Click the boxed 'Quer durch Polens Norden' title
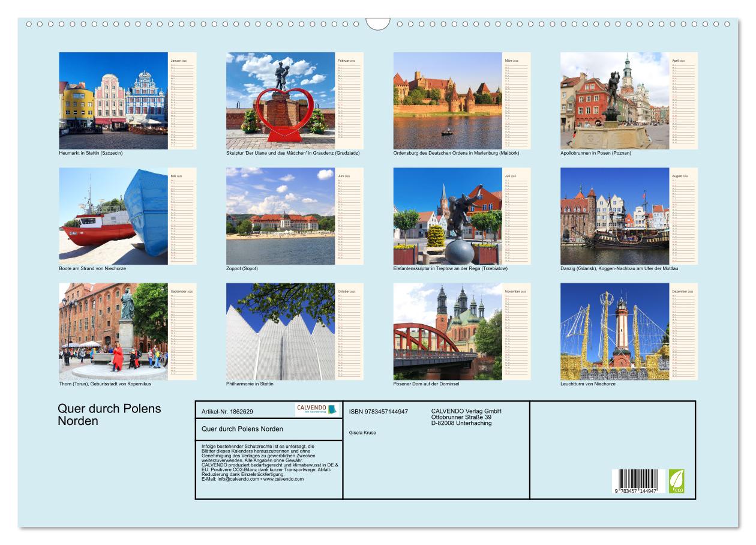The width and height of the screenshot is (756, 545). pyautogui.click(x=242, y=429)
